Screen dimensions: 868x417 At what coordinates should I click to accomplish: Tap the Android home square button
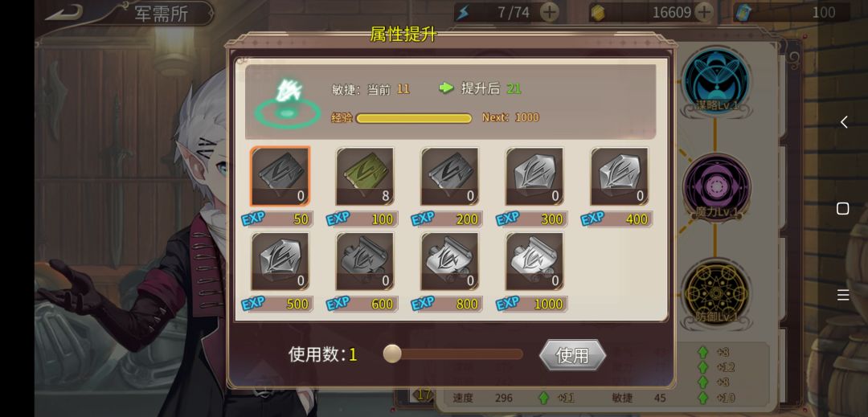[842, 209]
